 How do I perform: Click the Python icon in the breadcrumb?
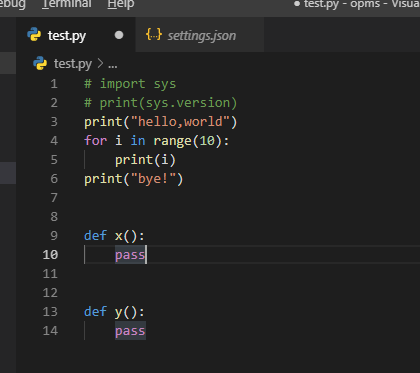click(40, 63)
